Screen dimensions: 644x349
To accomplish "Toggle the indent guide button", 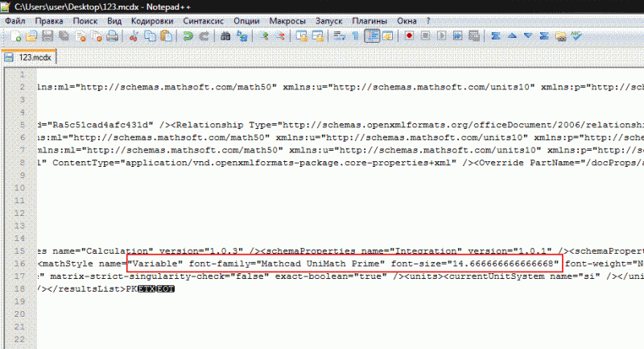I will click(x=372, y=36).
